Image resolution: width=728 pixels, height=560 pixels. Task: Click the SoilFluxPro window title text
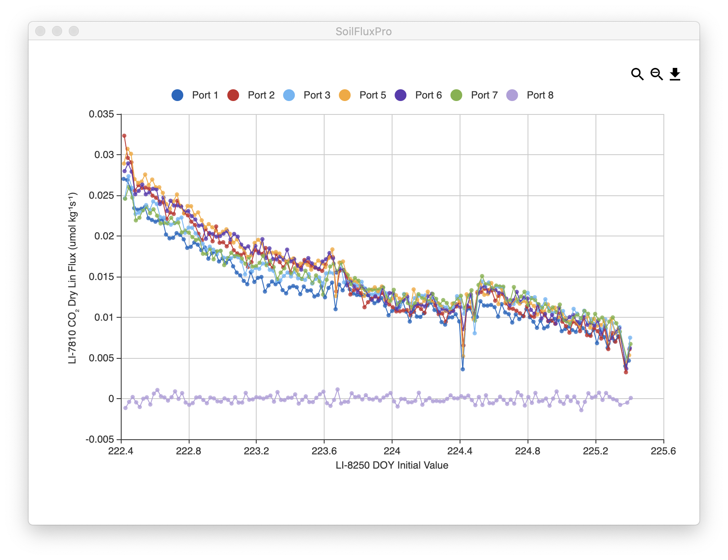coord(364,31)
